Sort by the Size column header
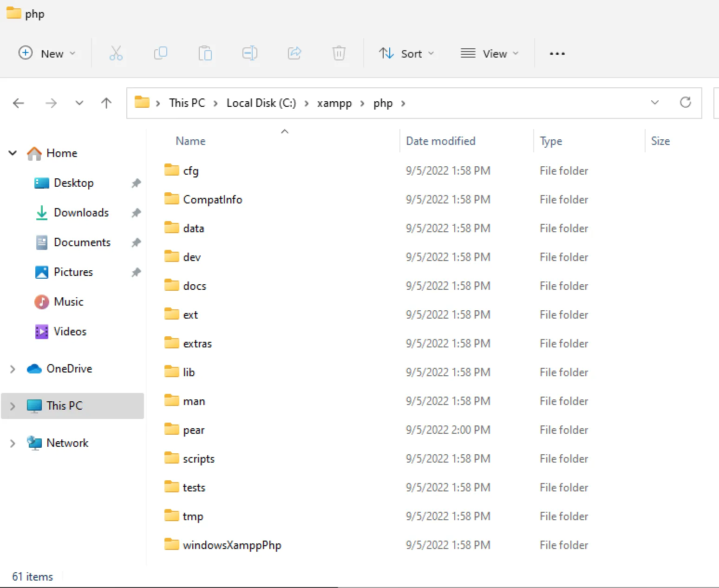Screen dimensions: 719x588 660,141
